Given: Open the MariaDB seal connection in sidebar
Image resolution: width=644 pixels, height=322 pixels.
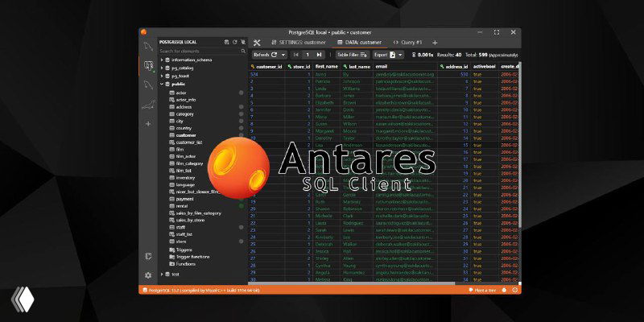Looking at the screenshot, I should [x=148, y=105].
